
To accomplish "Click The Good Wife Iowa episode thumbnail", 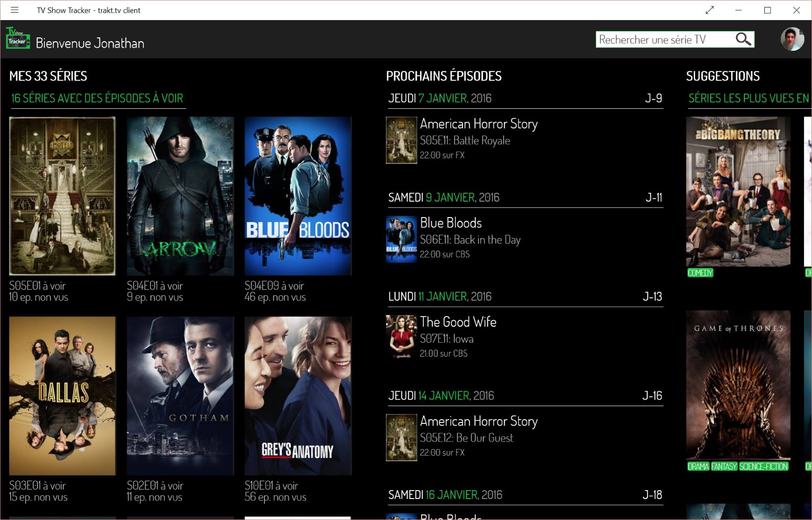I will pyautogui.click(x=401, y=338).
